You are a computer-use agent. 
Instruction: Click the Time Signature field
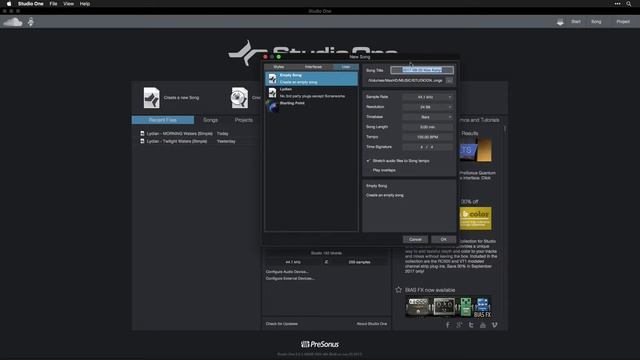click(427, 147)
